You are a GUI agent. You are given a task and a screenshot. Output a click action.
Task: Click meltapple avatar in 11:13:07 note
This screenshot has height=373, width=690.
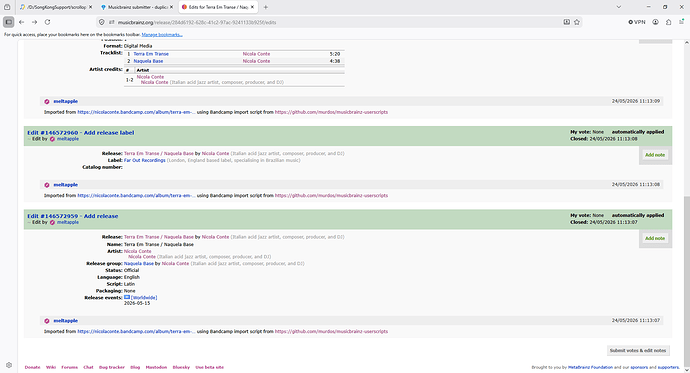pos(47,321)
